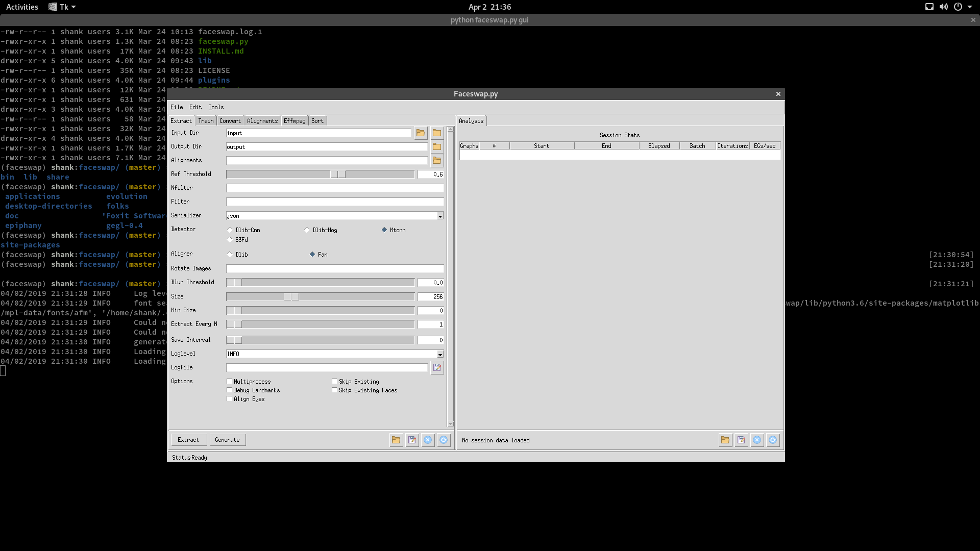980x551 pixels.
Task: Click the save icon beside Logfile field
Action: (437, 368)
